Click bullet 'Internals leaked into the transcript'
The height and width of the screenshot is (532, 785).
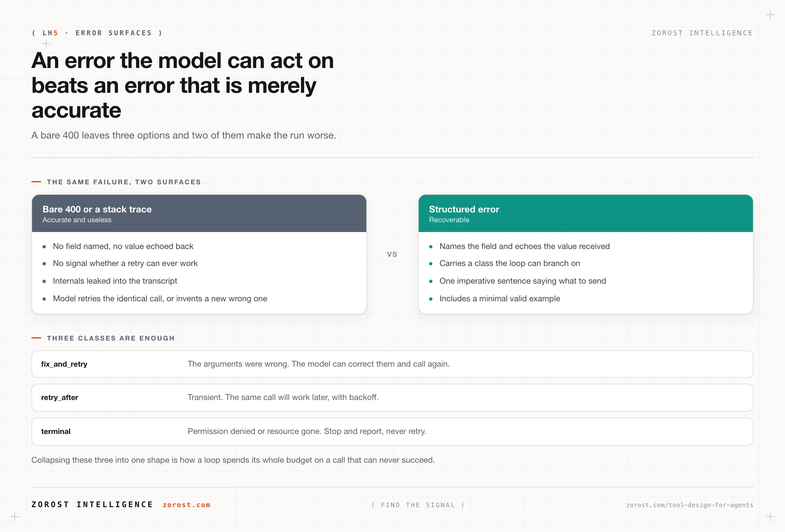[115, 281]
